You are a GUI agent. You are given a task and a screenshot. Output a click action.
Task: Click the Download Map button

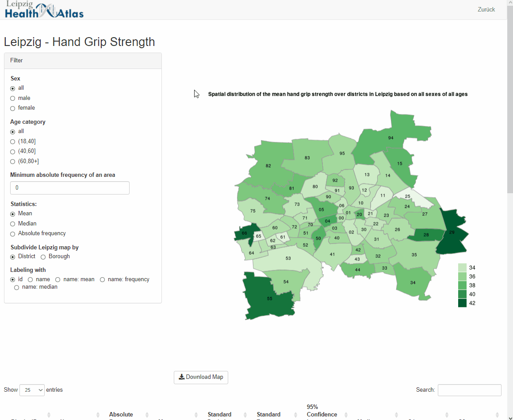click(x=201, y=377)
